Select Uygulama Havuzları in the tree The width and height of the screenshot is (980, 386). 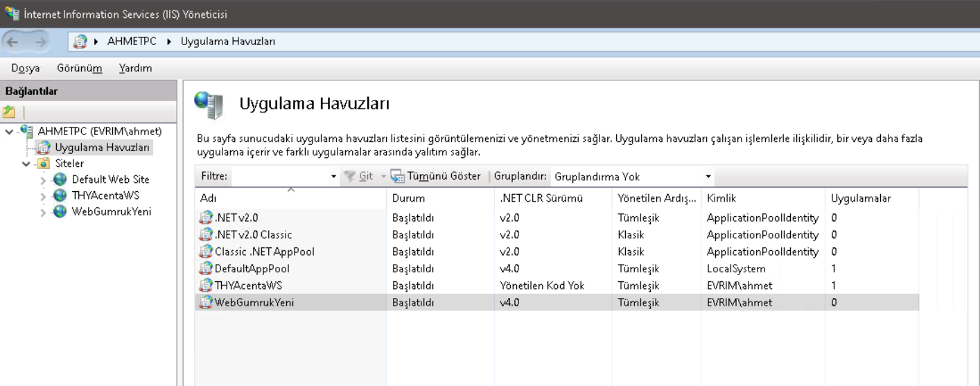[x=103, y=147]
